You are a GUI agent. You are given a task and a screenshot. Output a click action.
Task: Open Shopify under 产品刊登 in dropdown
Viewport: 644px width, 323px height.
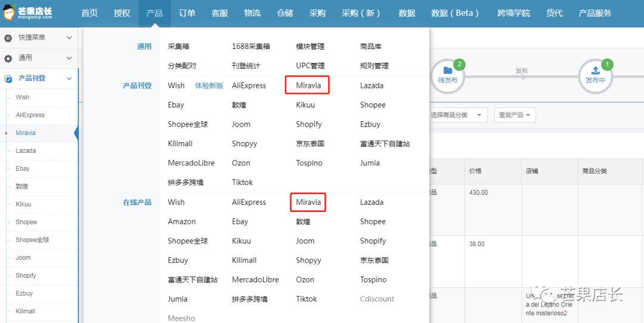(x=309, y=124)
